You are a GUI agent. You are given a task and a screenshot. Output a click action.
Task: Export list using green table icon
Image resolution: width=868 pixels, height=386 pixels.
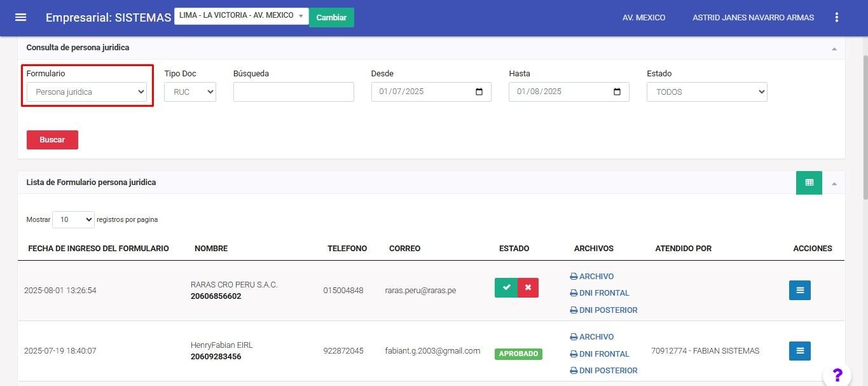[809, 183]
